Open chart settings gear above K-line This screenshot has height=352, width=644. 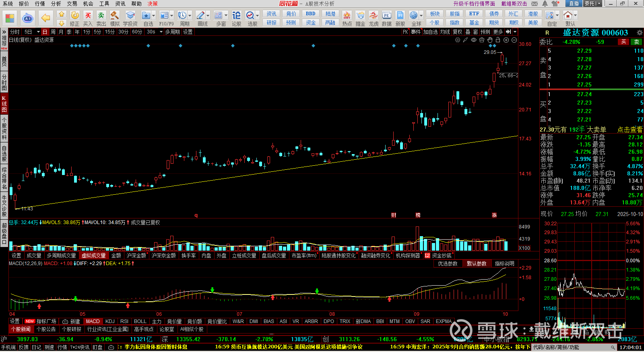[x=458, y=40]
